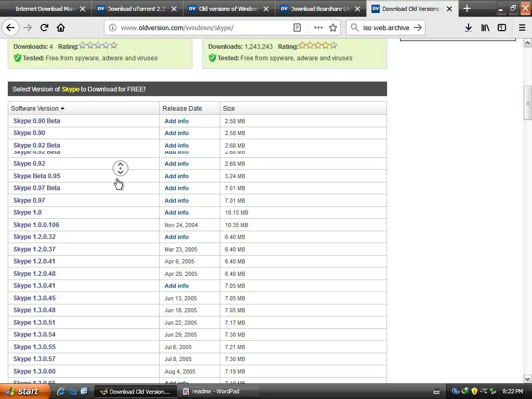Click Add info for Skype 0.90
Screen dimensions: 532x399
[177, 133]
